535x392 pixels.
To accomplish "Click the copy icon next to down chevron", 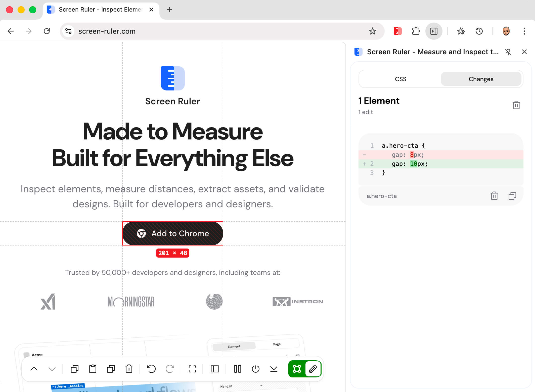I will (x=75, y=369).
